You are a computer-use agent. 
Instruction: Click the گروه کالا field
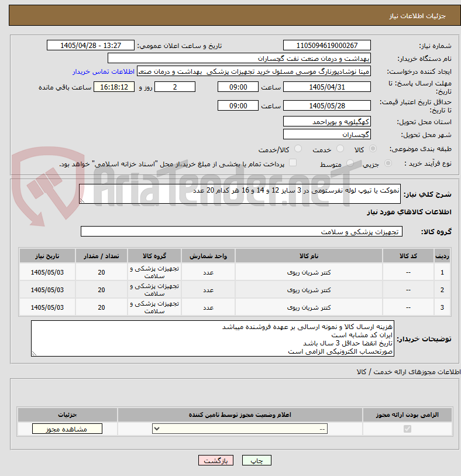(x=242, y=232)
